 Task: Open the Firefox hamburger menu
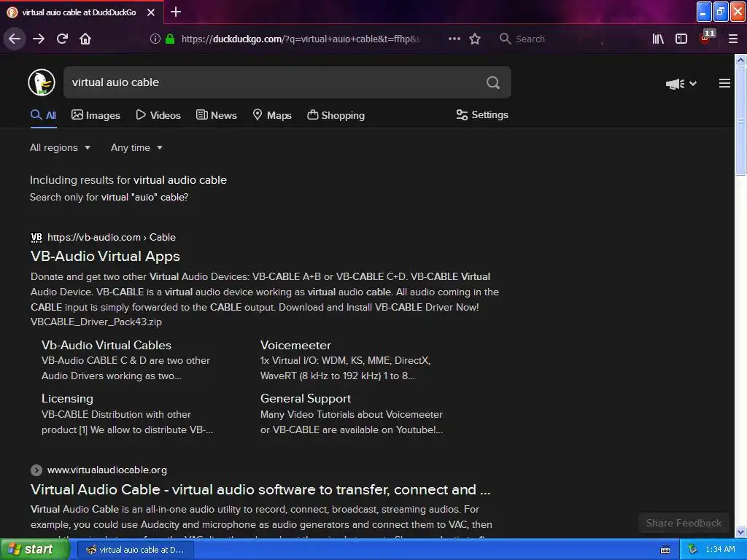732,39
